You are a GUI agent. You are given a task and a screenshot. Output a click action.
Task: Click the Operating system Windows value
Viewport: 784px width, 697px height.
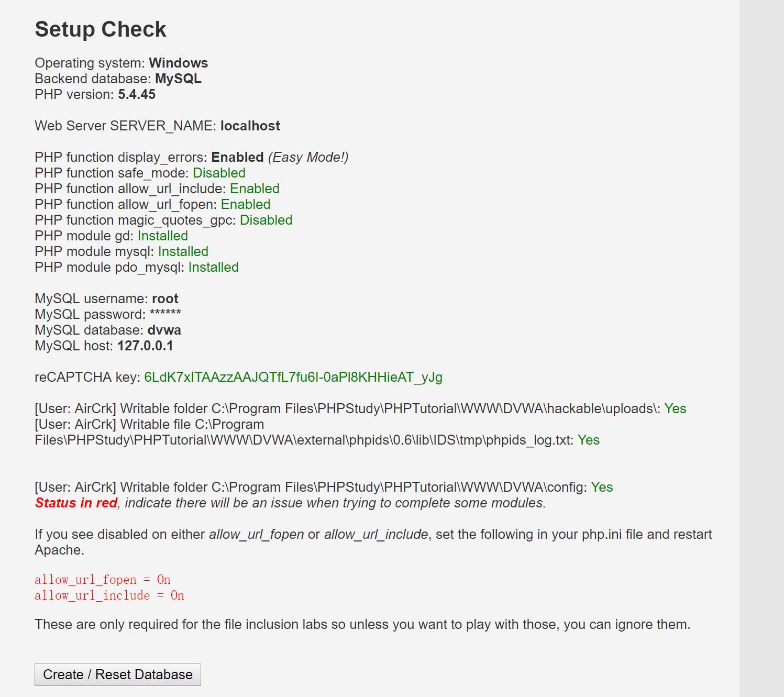179,63
